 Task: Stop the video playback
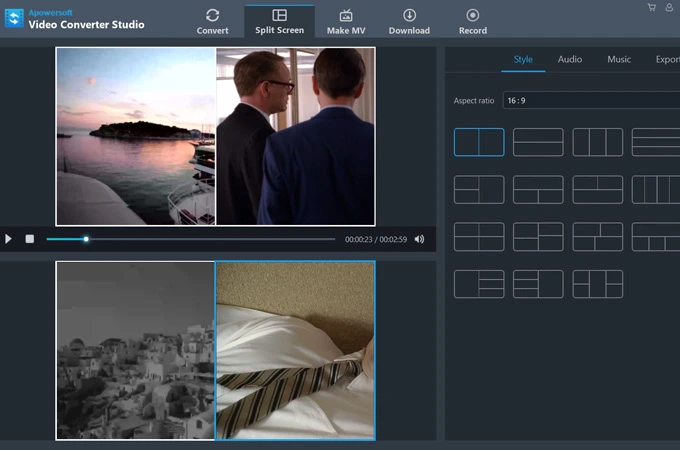click(x=30, y=239)
